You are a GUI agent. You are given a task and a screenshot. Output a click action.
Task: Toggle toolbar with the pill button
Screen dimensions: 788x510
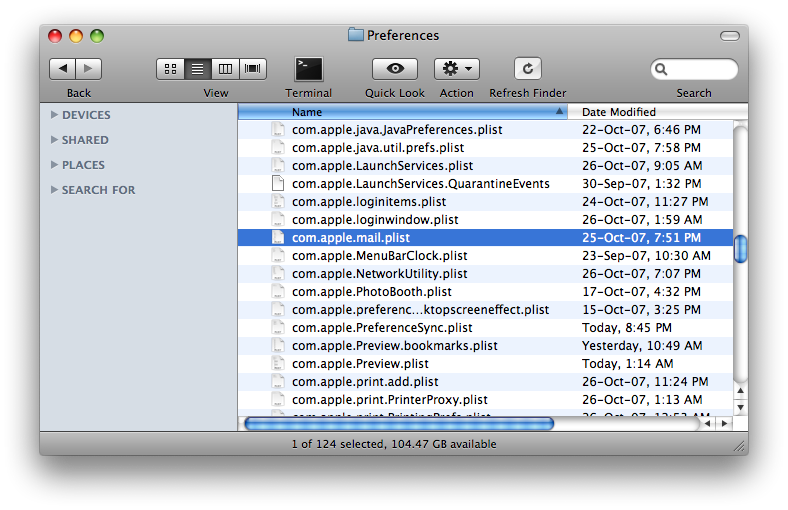click(x=730, y=36)
